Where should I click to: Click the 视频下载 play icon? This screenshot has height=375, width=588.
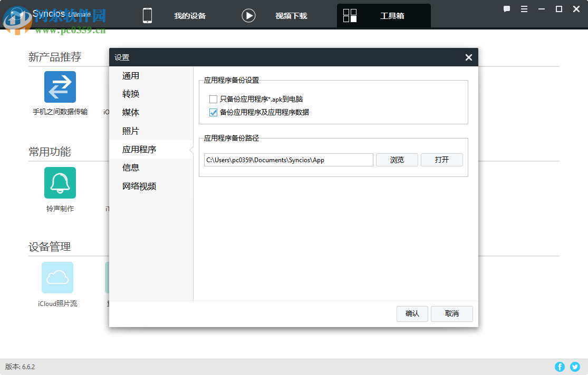point(248,15)
